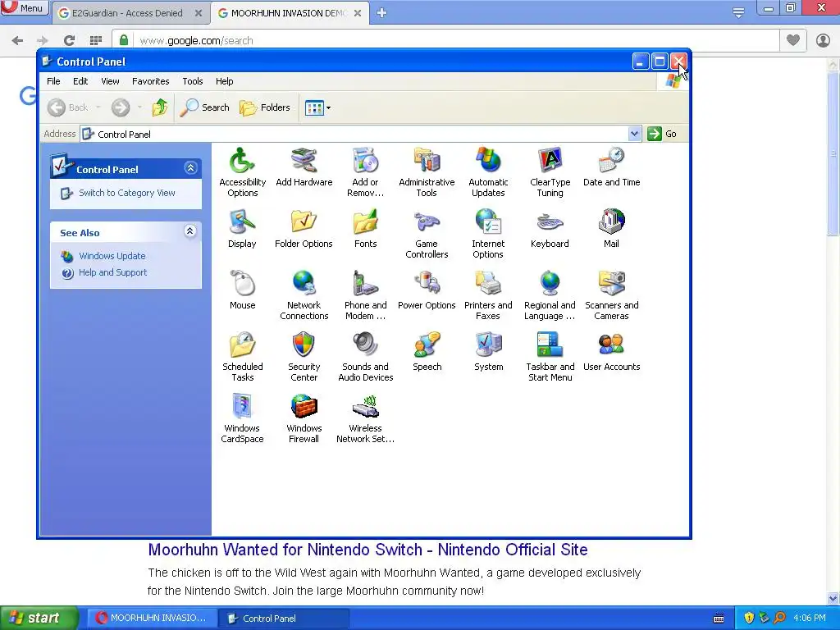Click Switch to Category View link
This screenshot has height=630, width=840.
point(127,193)
